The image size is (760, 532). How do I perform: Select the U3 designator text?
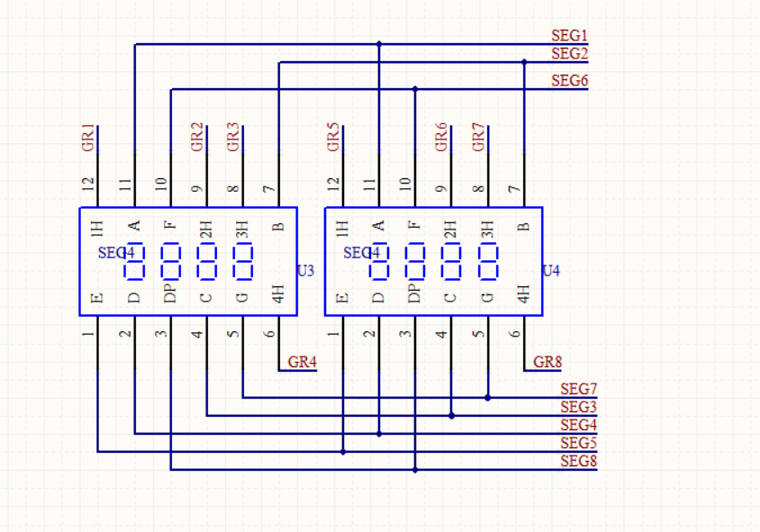(x=305, y=271)
